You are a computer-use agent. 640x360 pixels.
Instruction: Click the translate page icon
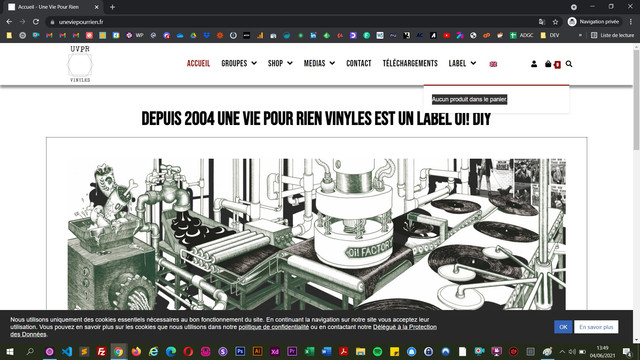point(542,22)
